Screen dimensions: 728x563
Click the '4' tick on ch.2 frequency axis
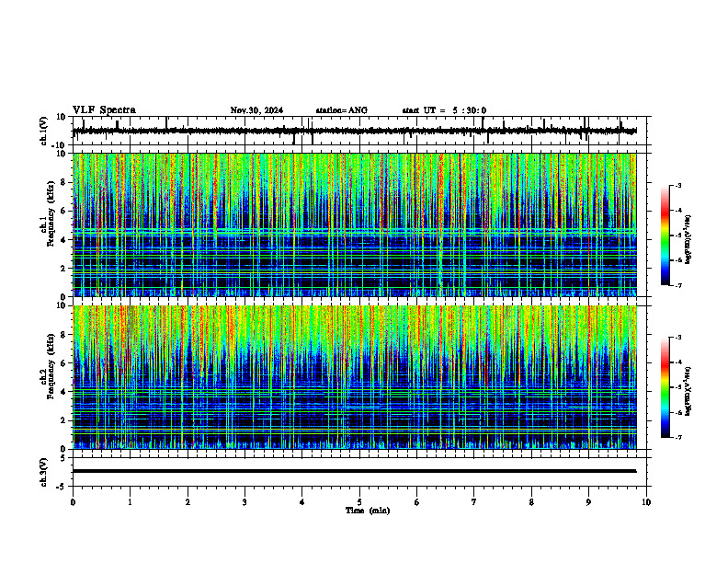(x=64, y=392)
